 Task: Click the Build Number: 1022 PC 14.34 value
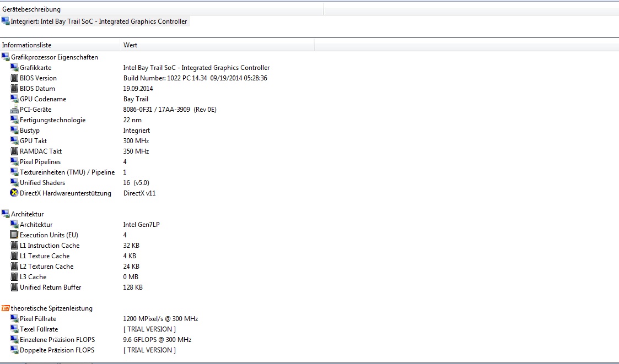pyautogui.click(x=195, y=78)
